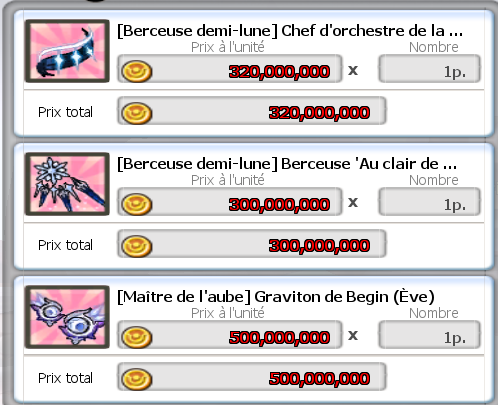This screenshot has width=498, height=405.
Task: Click the 320,000,000 Prix total field
Action: 252,111
